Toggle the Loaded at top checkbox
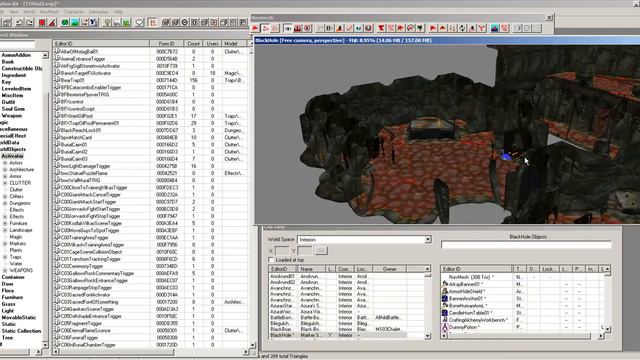 [271, 260]
